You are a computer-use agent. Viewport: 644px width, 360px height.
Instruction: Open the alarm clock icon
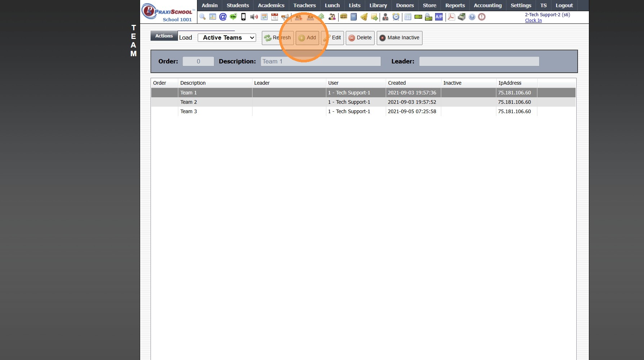pos(396,17)
